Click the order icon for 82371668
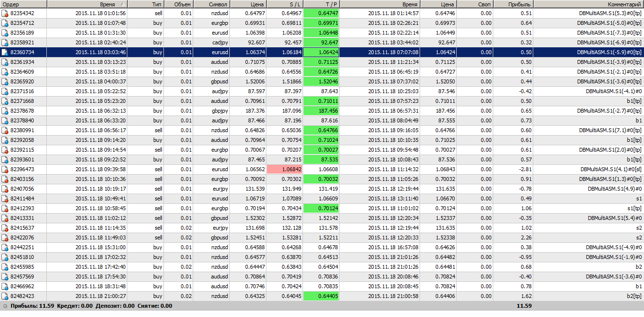This screenshot has height=317, width=644. 5,101
